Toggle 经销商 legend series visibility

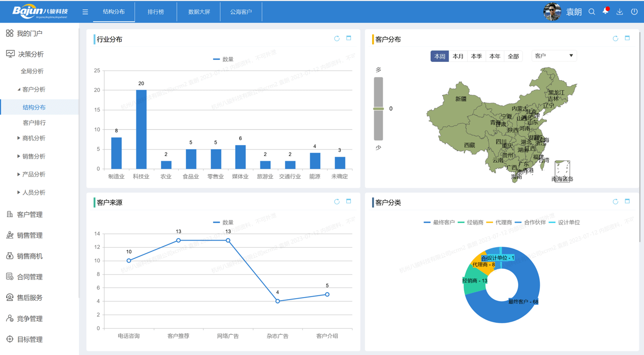(x=471, y=222)
